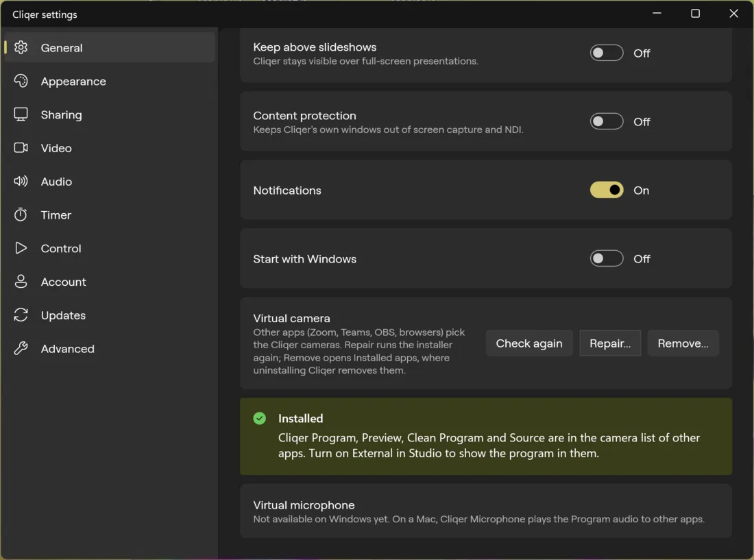Click the Timer stopwatch icon

(x=21, y=215)
